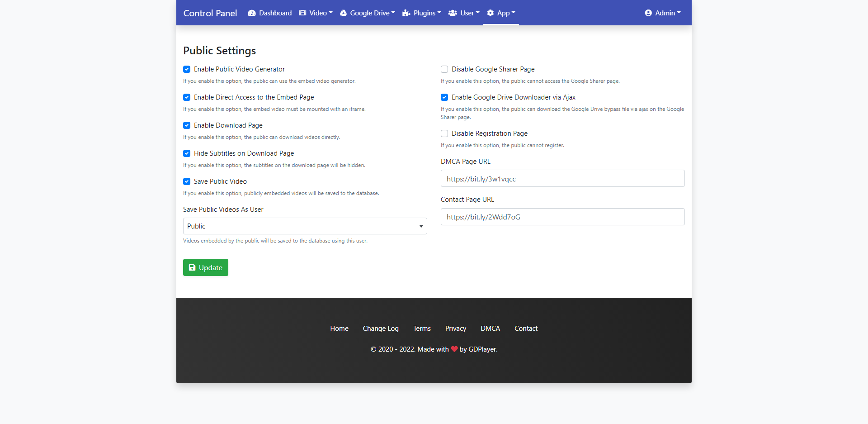Focus the Contact Page URL field
The image size is (868, 424).
tap(563, 217)
